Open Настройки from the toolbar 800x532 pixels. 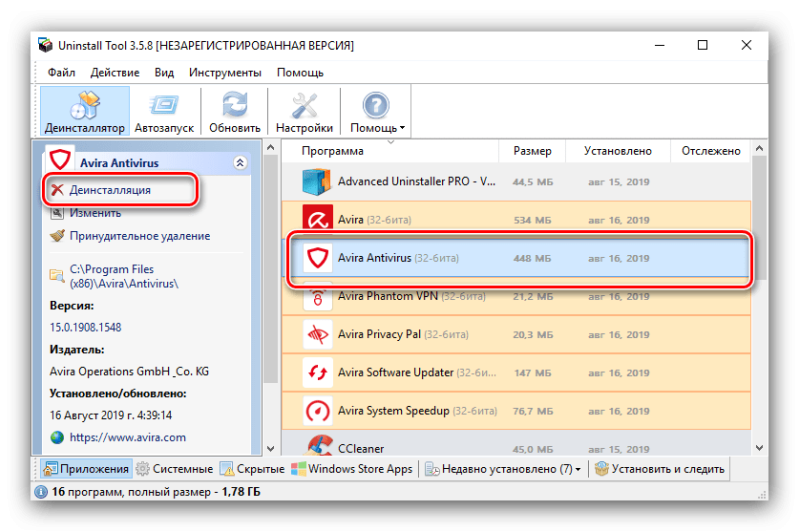click(x=304, y=112)
